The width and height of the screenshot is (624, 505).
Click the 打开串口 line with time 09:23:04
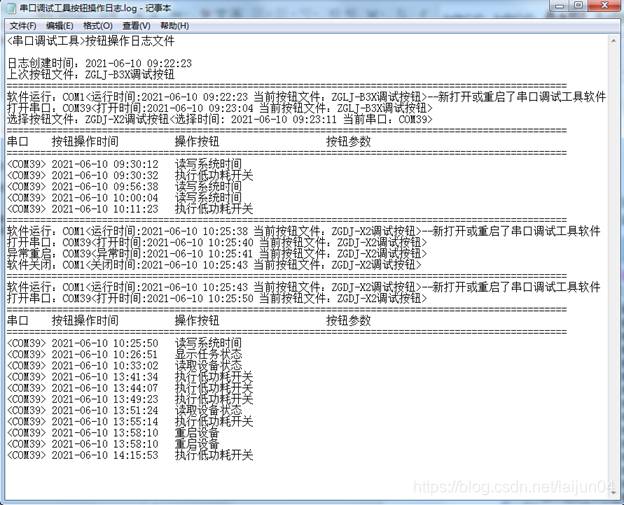(x=220, y=108)
